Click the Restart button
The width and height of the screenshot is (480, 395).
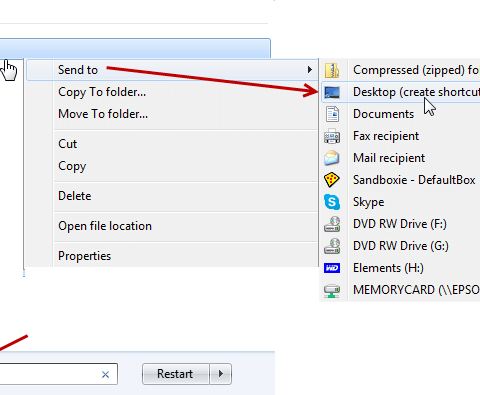176,374
